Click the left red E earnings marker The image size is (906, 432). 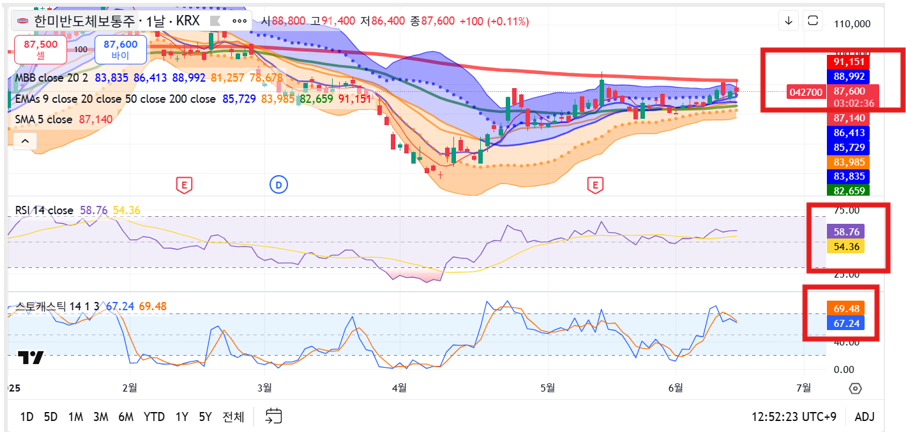click(x=184, y=185)
